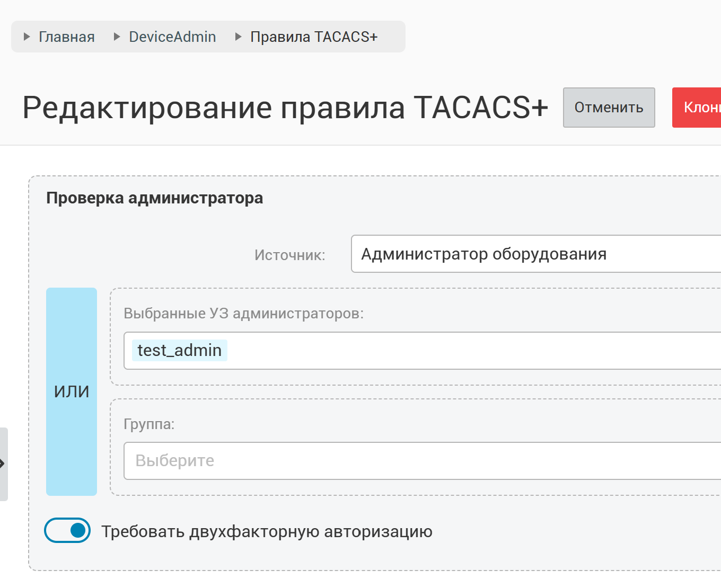
Task: Go to DeviceAdmin breadcrumb link
Action: (x=172, y=37)
